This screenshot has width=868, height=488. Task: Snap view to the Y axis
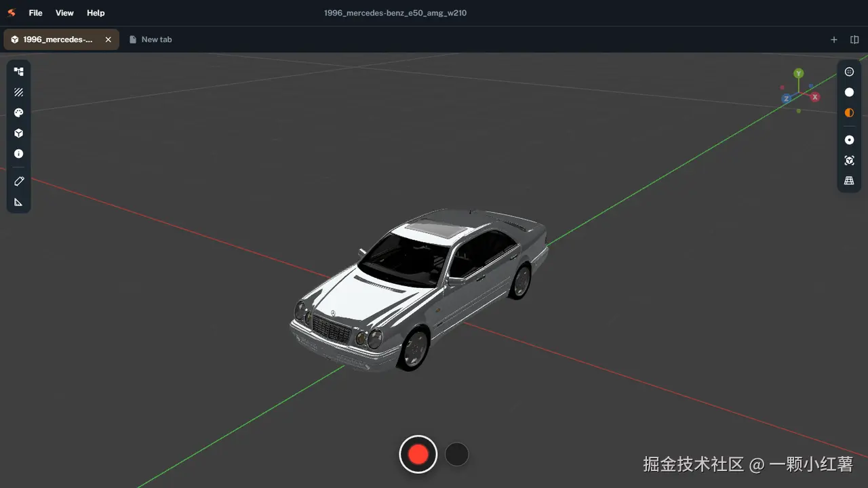pos(799,73)
